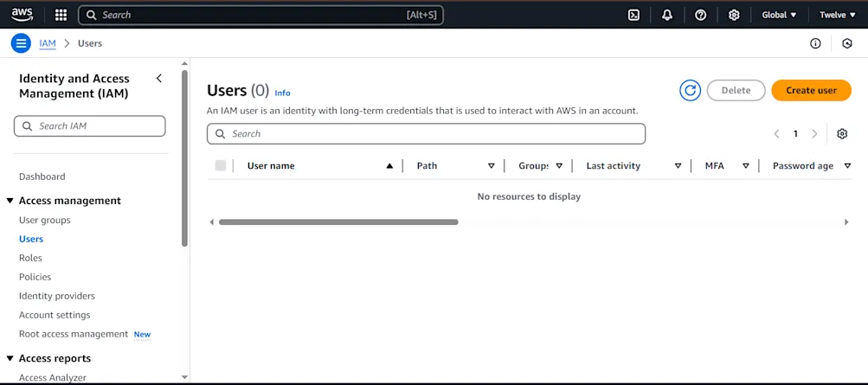868x385 pixels.
Task: Open Account settings in the sidebar
Action: click(55, 315)
